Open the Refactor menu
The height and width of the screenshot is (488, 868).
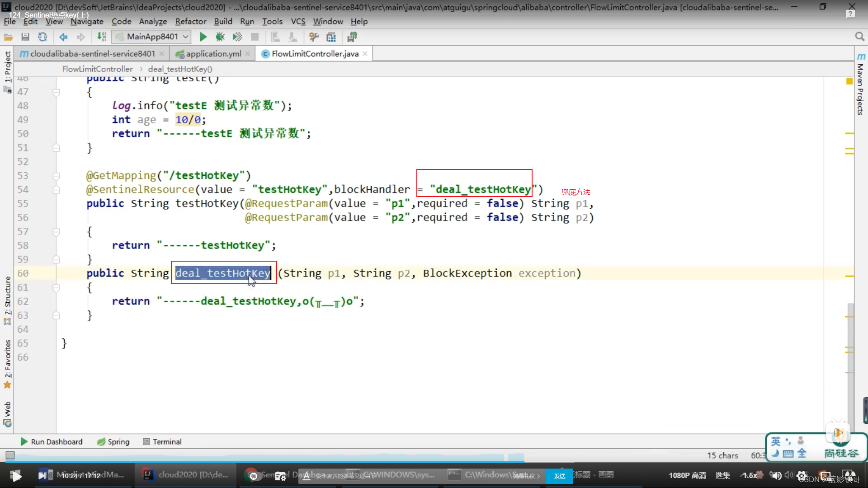pyautogui.click(x=190, y=21)
